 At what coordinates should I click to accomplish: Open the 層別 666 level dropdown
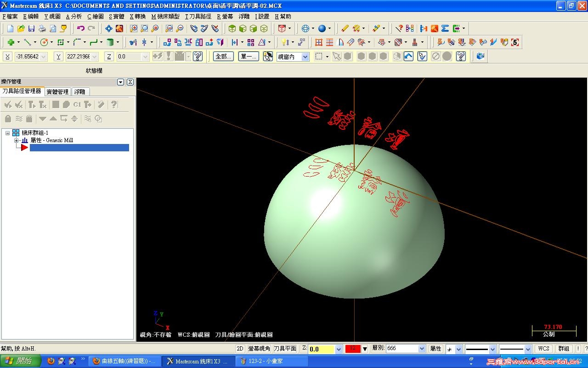tap(422, 349)
